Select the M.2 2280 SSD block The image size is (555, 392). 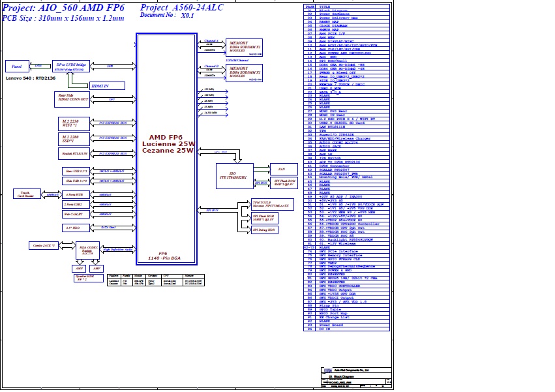click(72, 138)
